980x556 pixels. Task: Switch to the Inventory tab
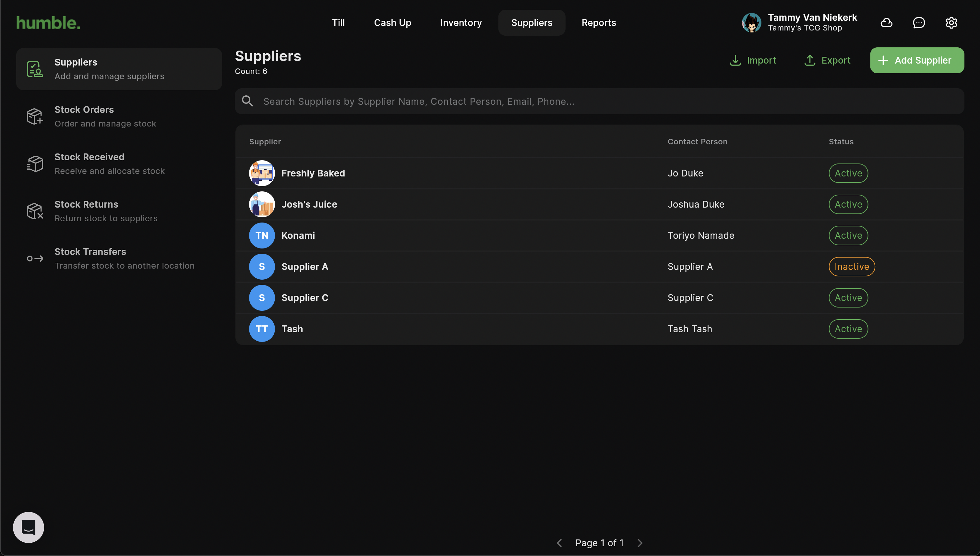461,23
